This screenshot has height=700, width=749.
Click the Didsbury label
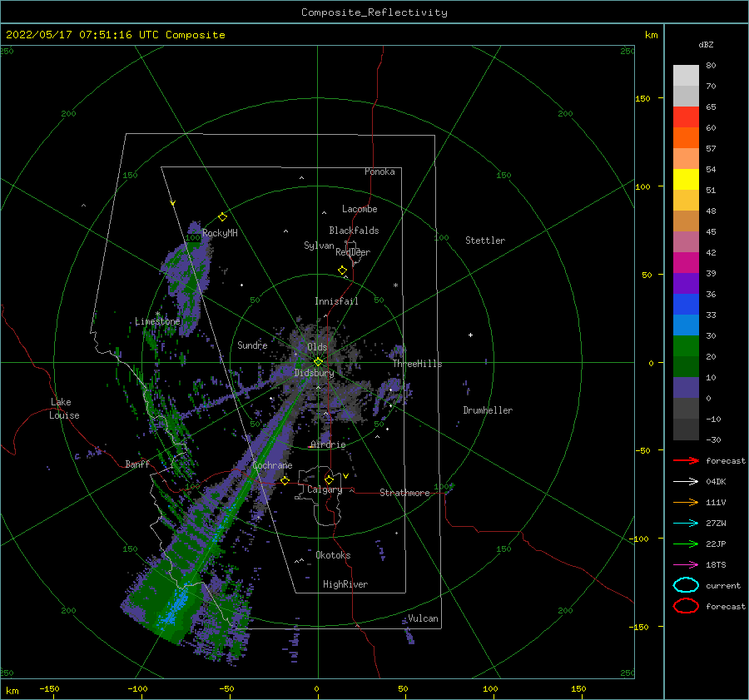(314, 373)
